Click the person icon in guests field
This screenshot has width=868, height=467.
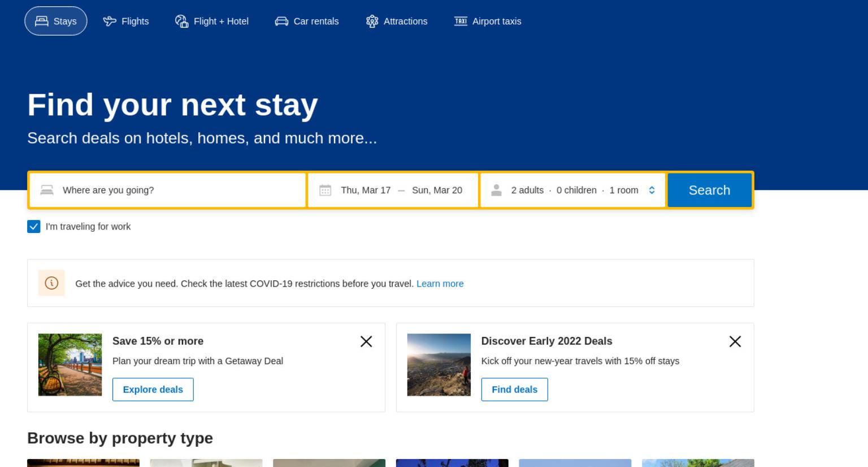[496, 191]
